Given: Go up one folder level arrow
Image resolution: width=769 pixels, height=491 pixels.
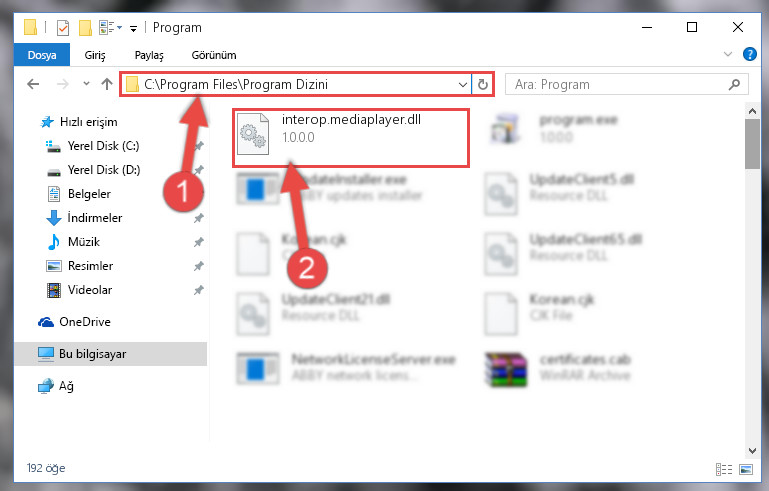Looking at the screenshot, I should click(107, 84).
